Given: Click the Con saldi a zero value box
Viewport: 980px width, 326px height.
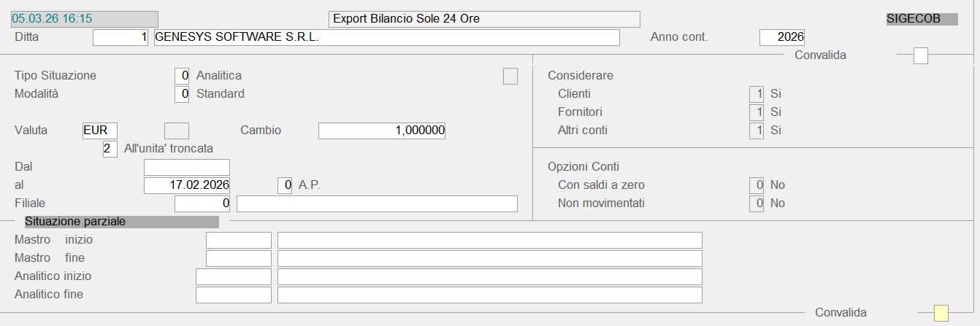Looking at the screenshot, I should click(756, 185).
